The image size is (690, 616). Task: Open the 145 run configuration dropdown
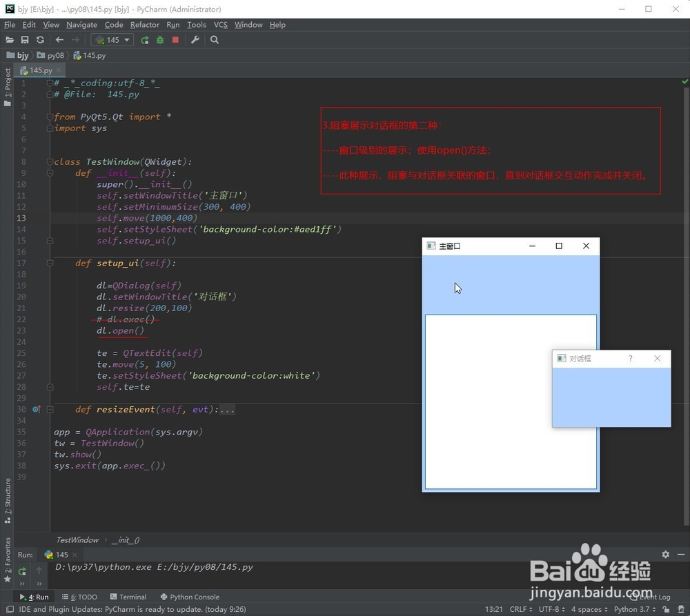coord(112,40)
